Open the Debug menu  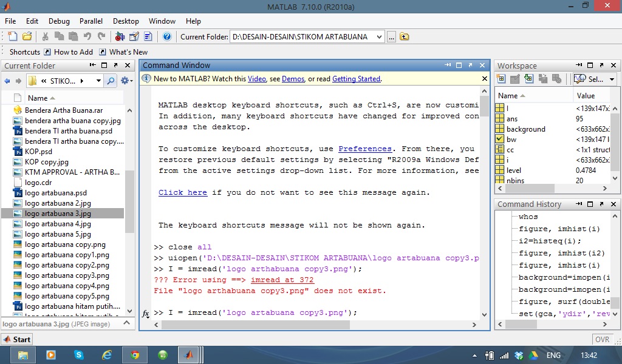59,21
